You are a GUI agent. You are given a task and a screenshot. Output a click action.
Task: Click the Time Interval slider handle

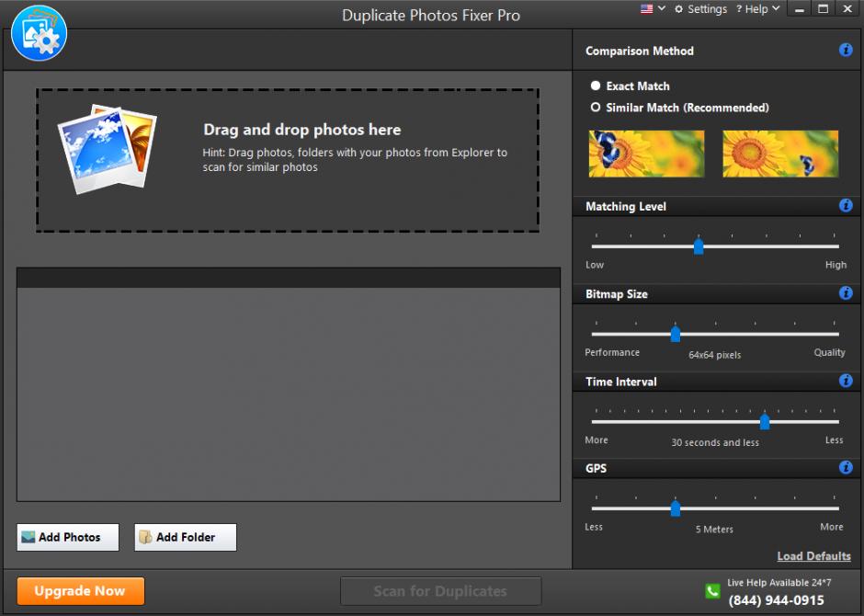[x=765, y=421]
